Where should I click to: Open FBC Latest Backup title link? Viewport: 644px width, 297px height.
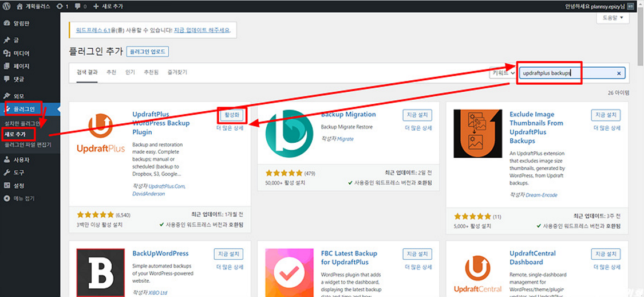[x=349, y=257]
